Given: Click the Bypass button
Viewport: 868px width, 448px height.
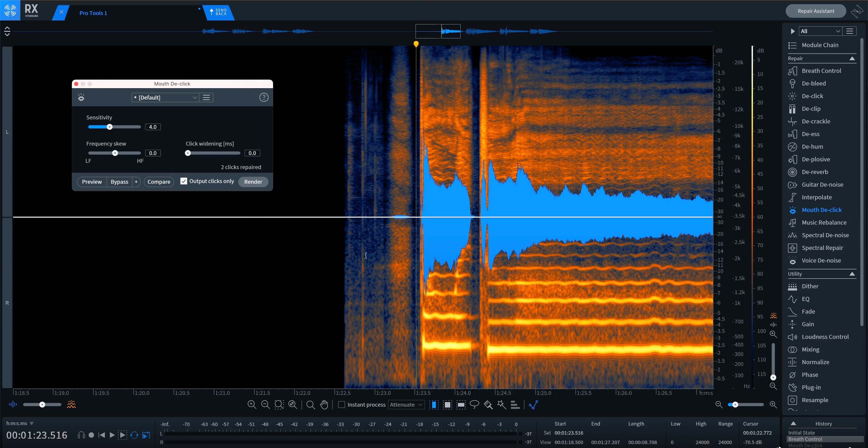Looking at the screenshot, I should click(x=119, y=182).
